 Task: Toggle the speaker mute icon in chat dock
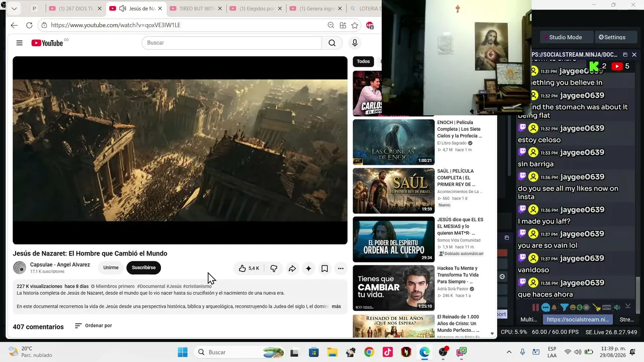pos(617,307)
